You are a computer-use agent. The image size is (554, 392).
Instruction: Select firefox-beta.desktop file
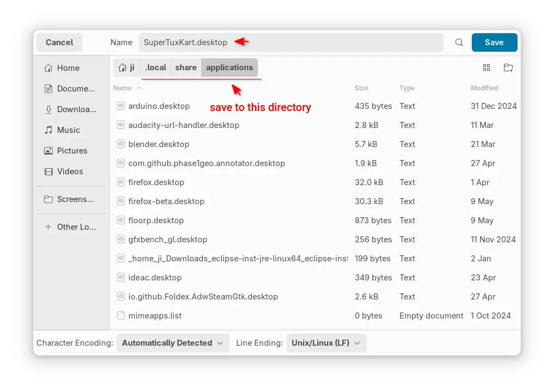pyautogui.click(x=315, y=201)
